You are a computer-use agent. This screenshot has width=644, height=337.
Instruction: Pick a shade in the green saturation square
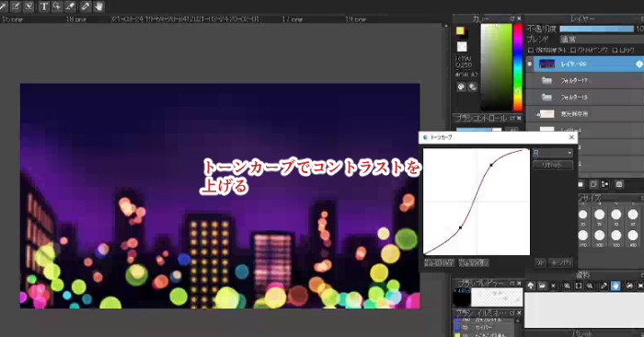[496, 67]
